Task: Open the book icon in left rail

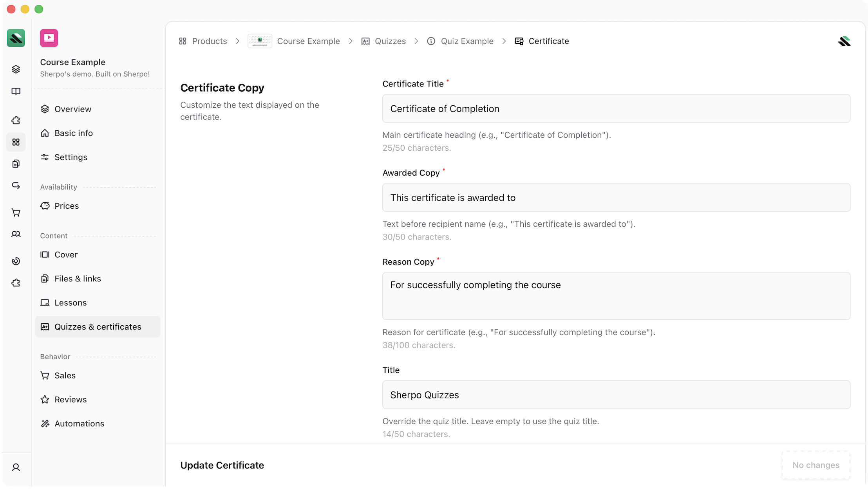Action: [x=16, y=91]
